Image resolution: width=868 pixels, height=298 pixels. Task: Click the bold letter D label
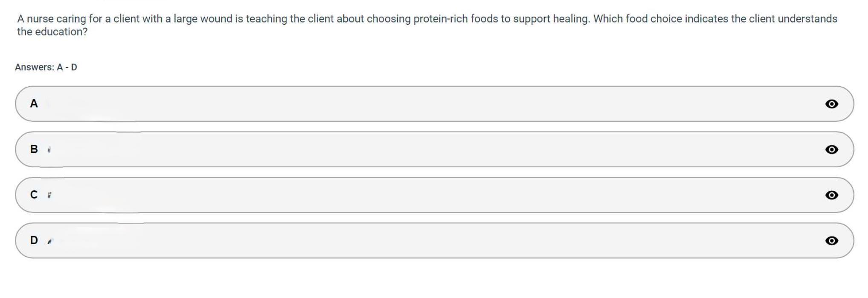34,240
